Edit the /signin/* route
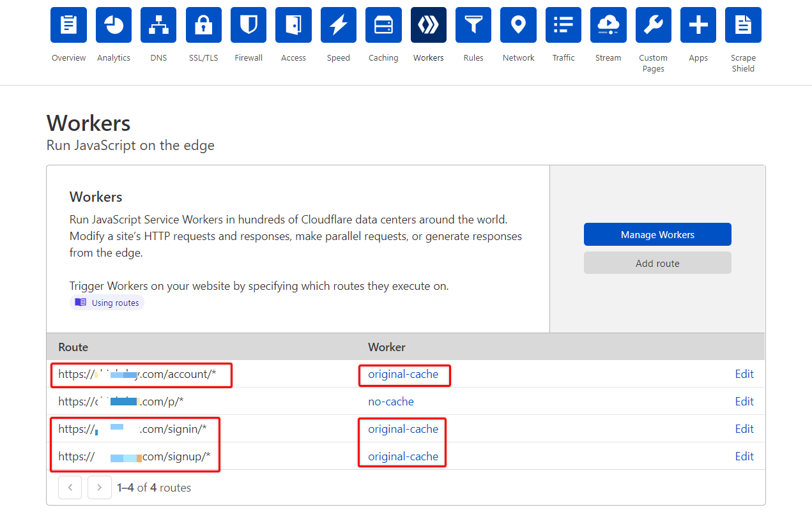The height and width of the screenshot is (512, 812). [744, 429]
